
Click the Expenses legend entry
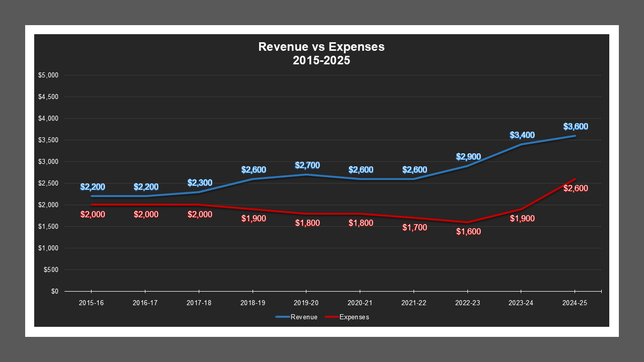[x=355, y=317]
